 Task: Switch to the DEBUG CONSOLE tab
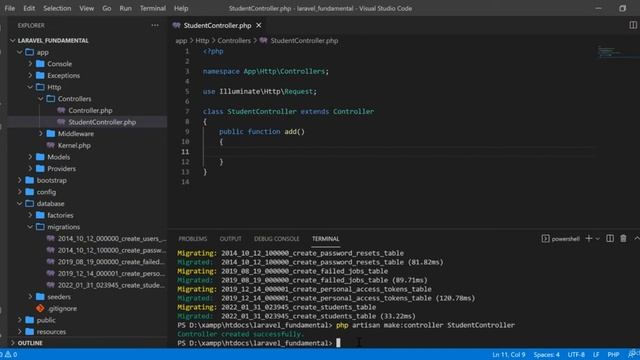[x=277, y=239]
